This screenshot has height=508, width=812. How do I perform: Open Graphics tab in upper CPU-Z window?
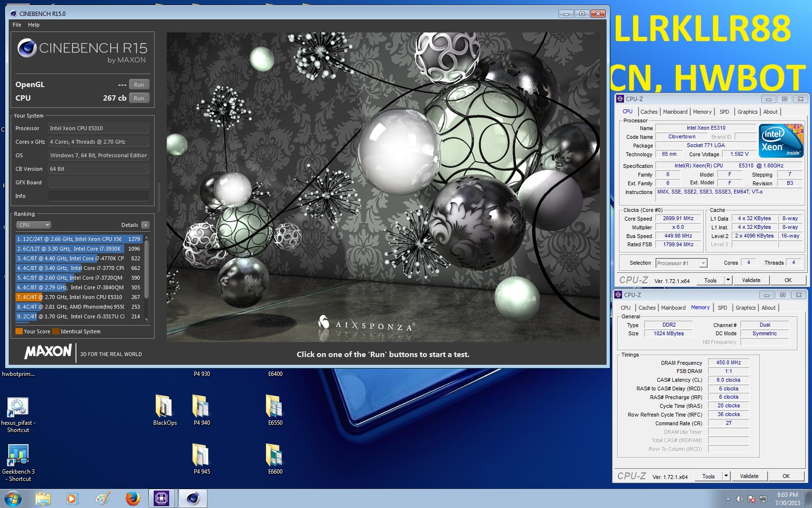click(747, 112)
